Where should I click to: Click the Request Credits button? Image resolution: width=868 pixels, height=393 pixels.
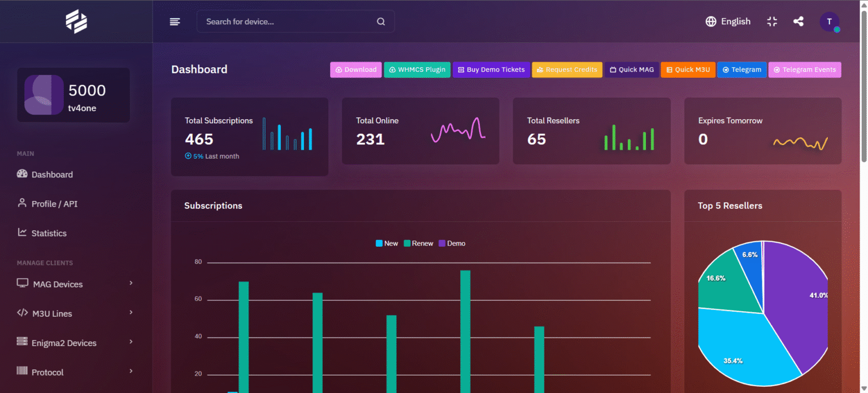[x=567, y=69]
